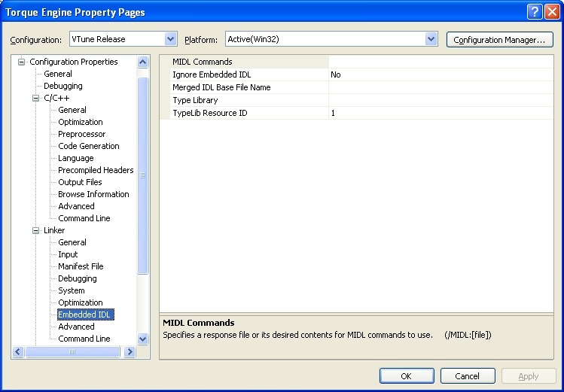The width and height of the screenshot is (564, 392).
Task: Open the Manifest File linker page
Action: click(x=81, y=266)
